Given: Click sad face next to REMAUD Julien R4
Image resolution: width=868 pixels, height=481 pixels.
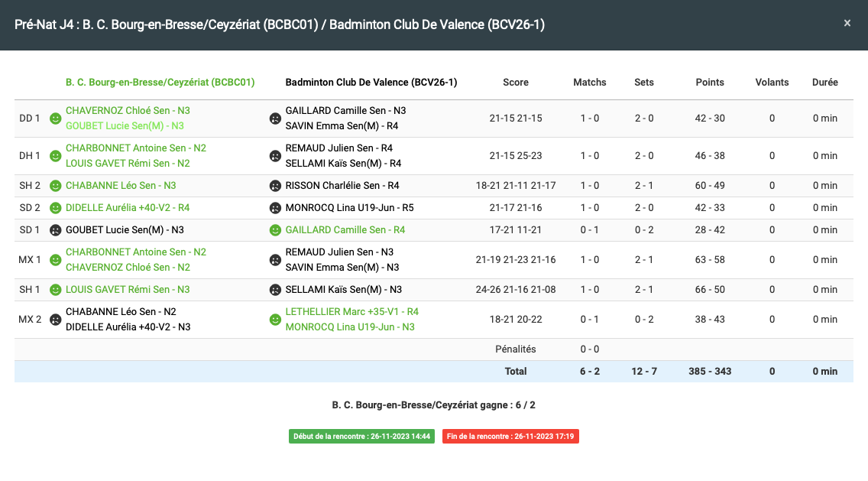Looking at the screenshot, I should click(x=275, y=156).
